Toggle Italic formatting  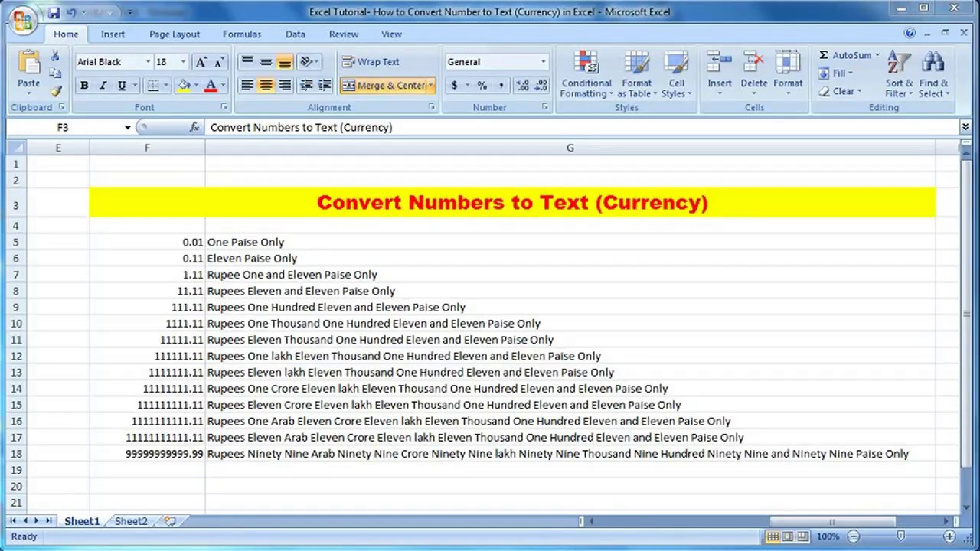tap(103, 86)
